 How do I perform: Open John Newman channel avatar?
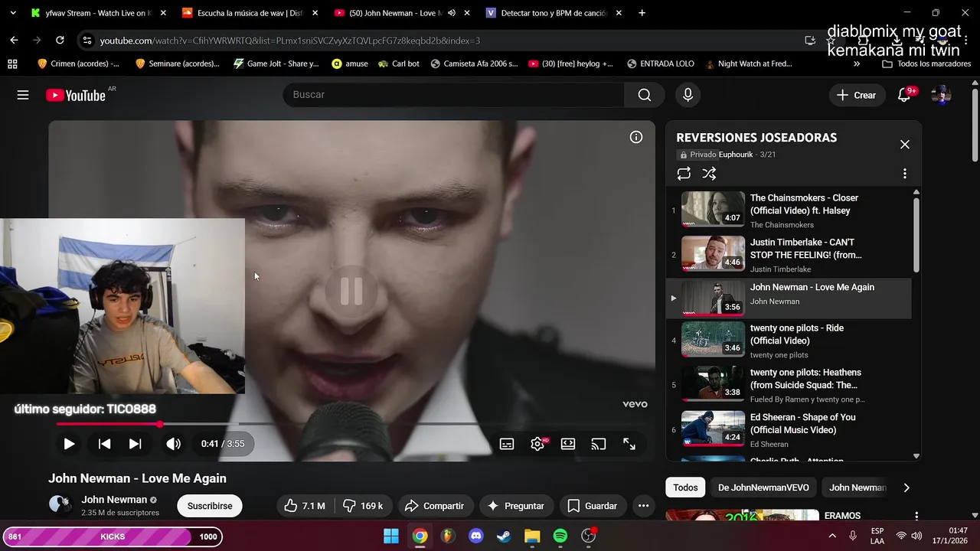(60, 504)
